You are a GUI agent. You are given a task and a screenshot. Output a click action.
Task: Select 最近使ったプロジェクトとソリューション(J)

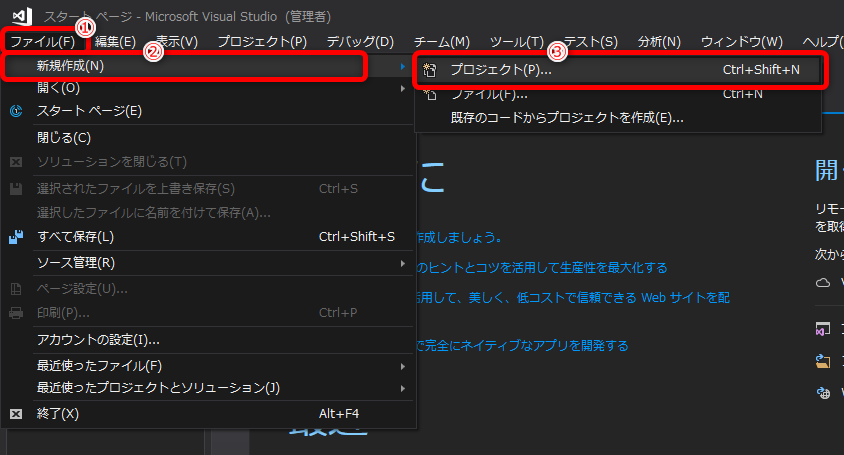tap(209, 388)
